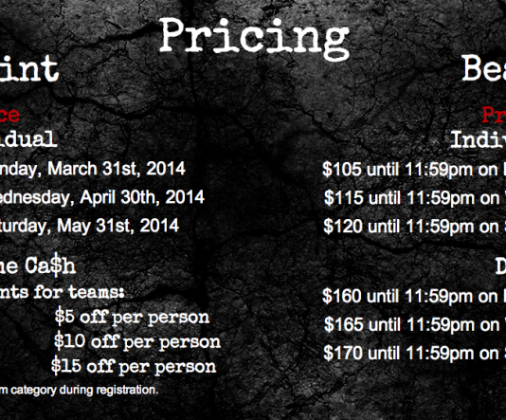The height and width of the screenshot is (420, 506).
Task: Click the Ca$h heading text
Action: [x=50, y=265]
